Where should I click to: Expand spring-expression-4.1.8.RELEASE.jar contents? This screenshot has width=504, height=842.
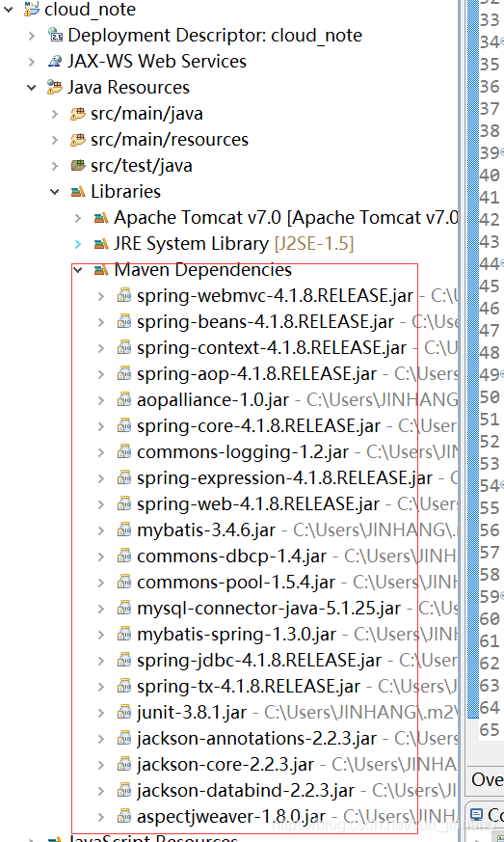pos(101,478)
